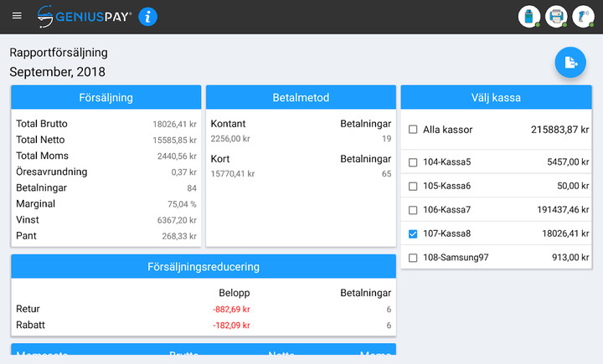Click the GeniusPay logo
Viewport: 603px width, 364px height.
click(85, 17)
